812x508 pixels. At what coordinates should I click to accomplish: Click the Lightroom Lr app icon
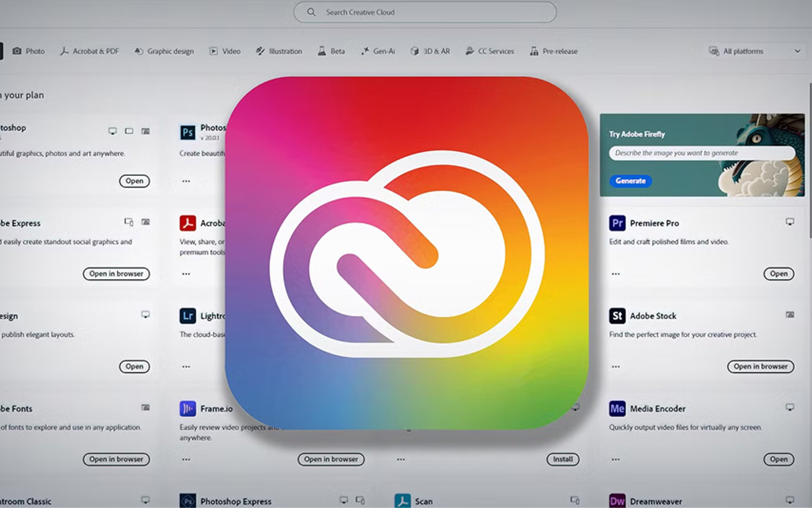[187, 315]
